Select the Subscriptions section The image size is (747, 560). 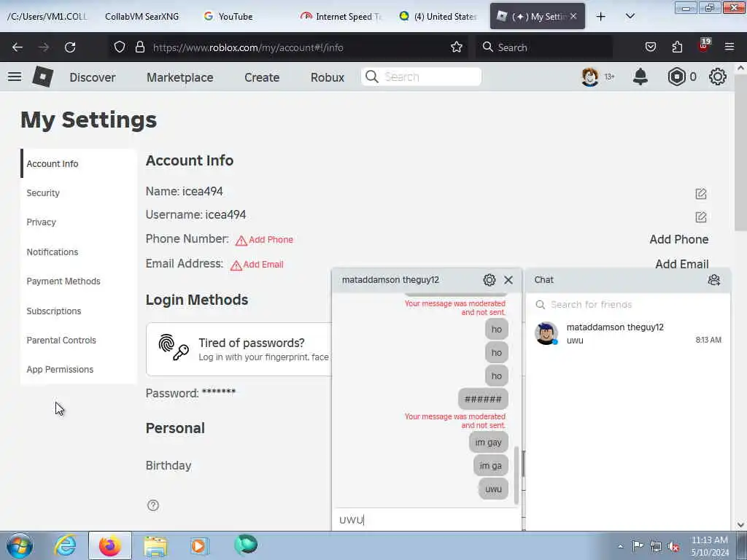pos(79,311)
